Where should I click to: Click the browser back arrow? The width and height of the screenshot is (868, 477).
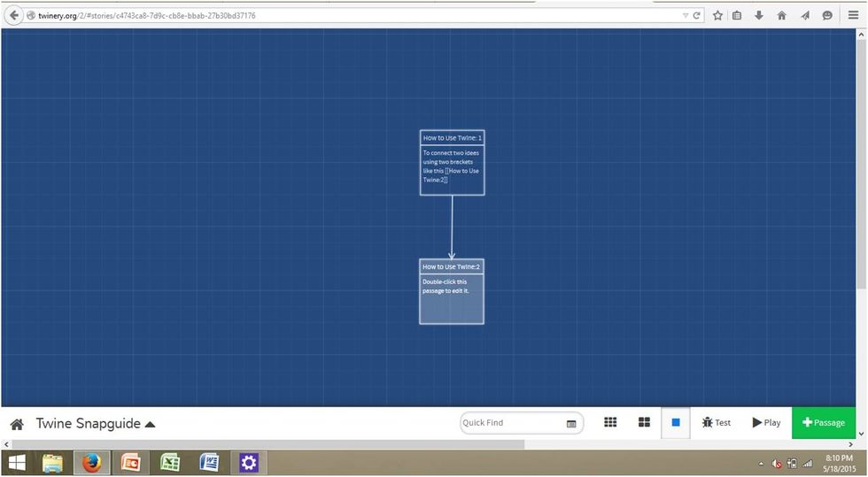[x=14, y=15]
